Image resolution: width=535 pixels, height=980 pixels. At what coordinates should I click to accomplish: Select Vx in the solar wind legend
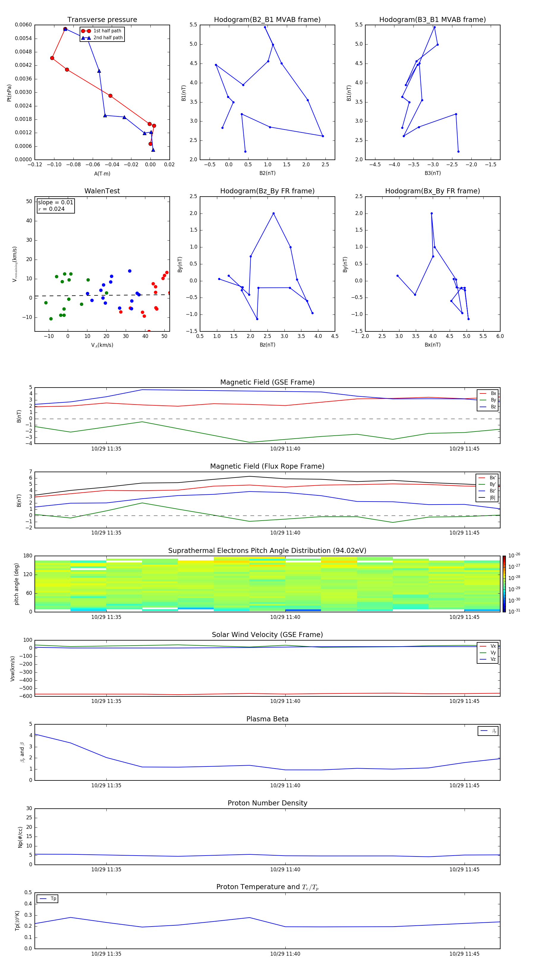coord(488,646)
